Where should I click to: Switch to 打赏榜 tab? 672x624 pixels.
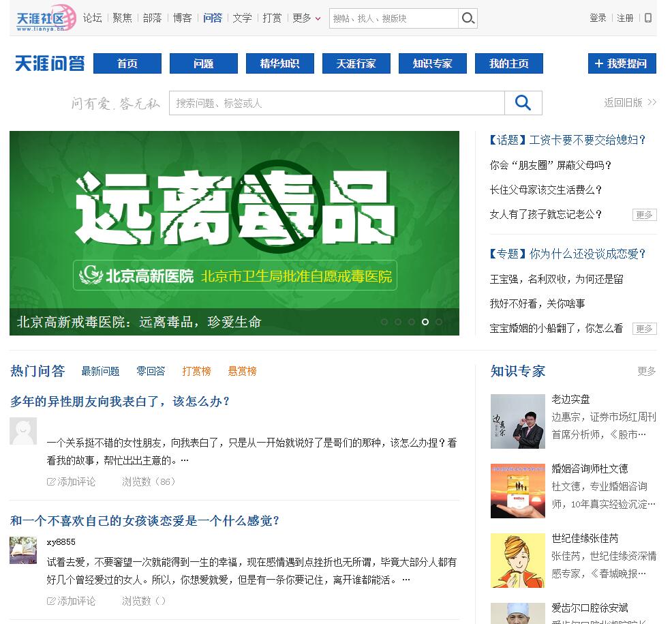197,371
